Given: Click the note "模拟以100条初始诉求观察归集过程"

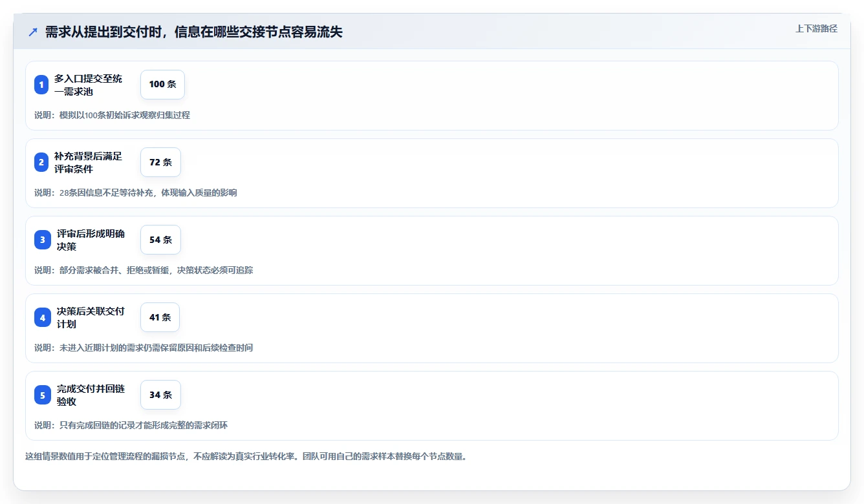Looking at the screenshot, I should 125,115.
